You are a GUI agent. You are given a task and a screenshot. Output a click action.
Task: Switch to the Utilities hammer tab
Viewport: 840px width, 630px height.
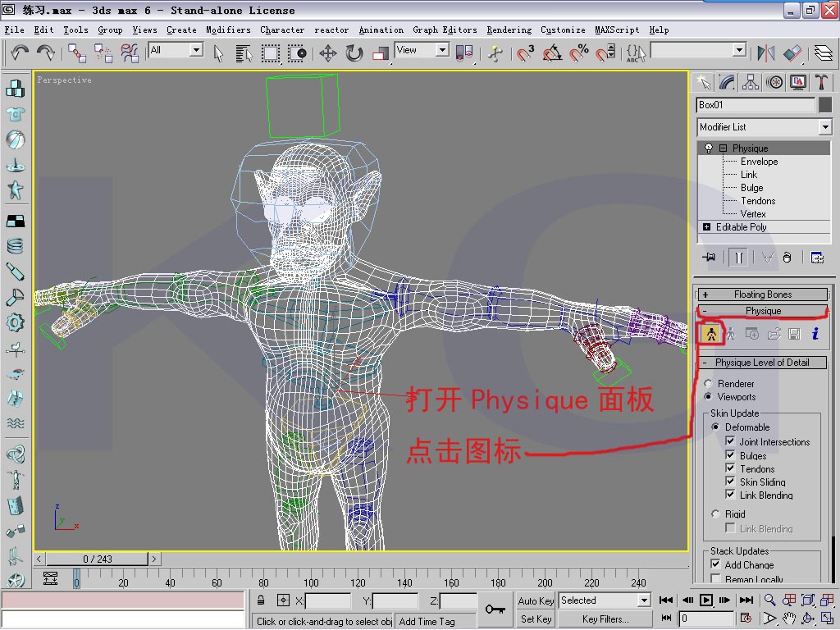pyautogui.click(x=820, y=82)
